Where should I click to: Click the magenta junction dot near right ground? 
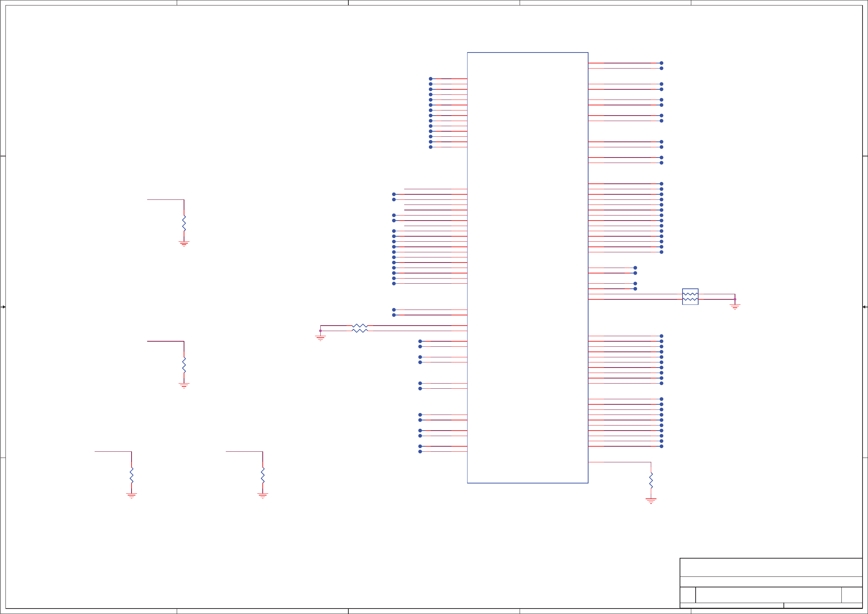click(x=735, y=299)
